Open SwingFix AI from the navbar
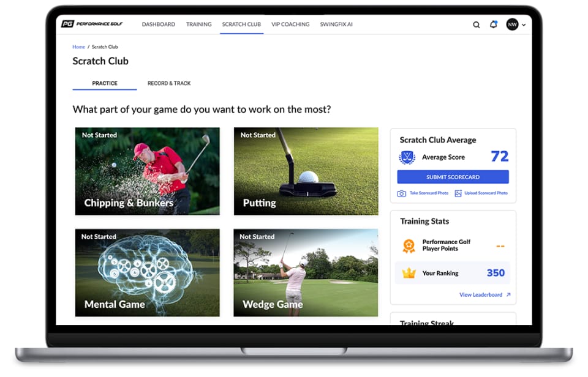 (336, 24)
